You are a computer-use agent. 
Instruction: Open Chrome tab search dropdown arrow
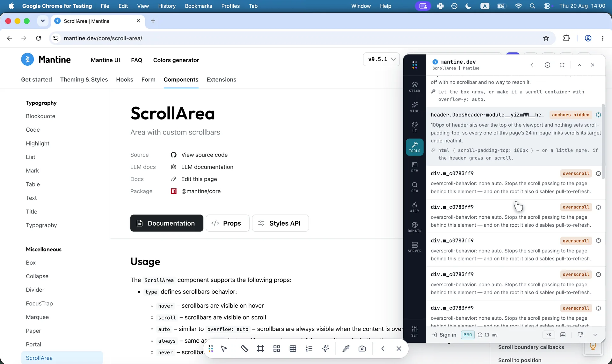[x=43, y=21]
